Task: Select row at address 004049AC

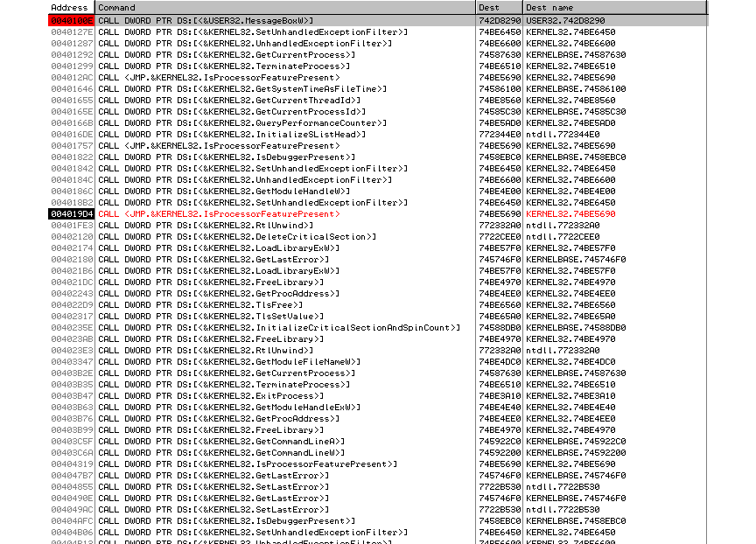Action: pos(377,510)
